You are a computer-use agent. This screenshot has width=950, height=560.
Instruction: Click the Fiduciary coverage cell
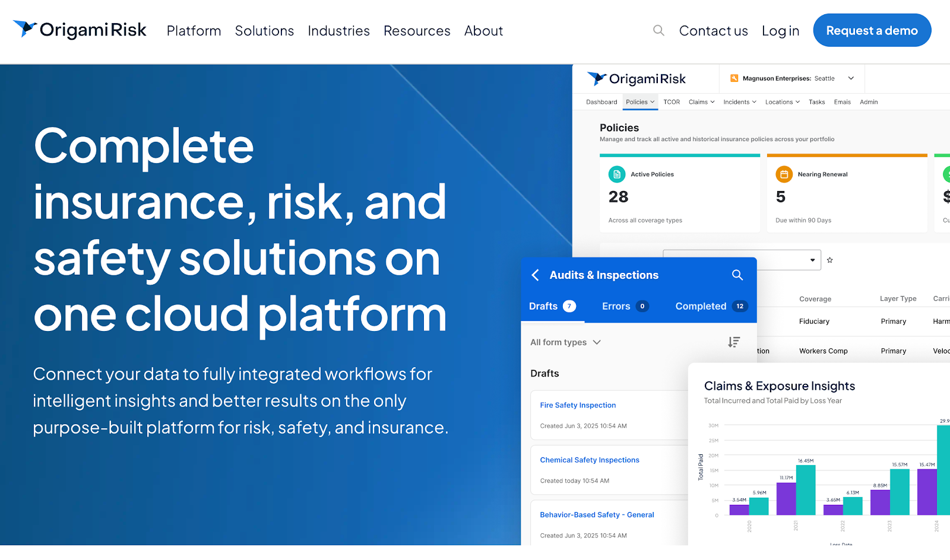coord(814,322)
